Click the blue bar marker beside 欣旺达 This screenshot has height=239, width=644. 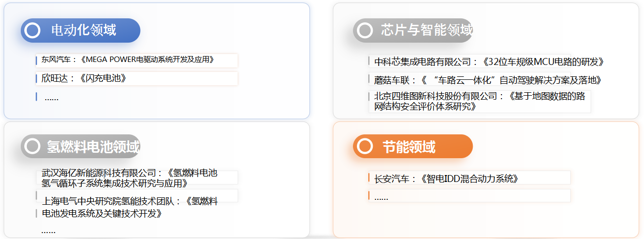[x=37, y=78]
